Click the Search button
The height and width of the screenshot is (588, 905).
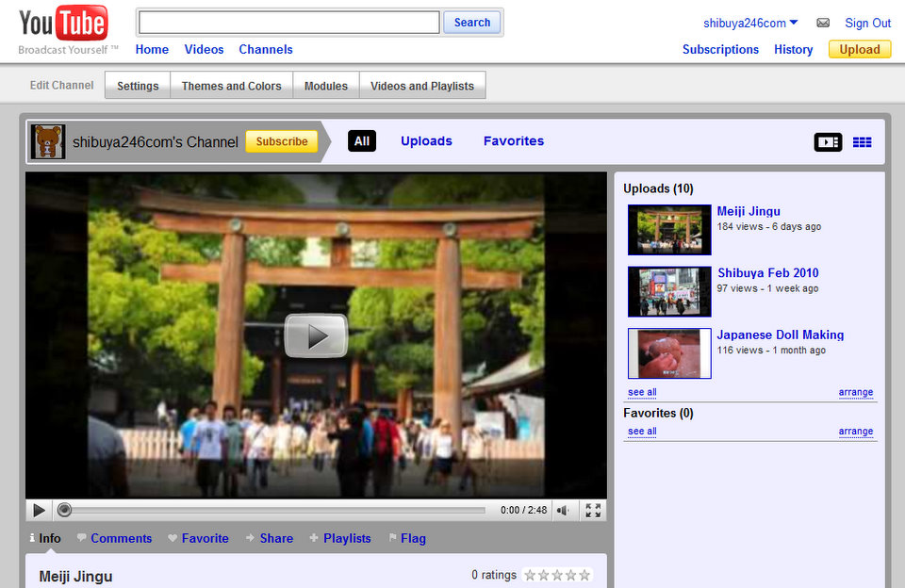point(472,23)
